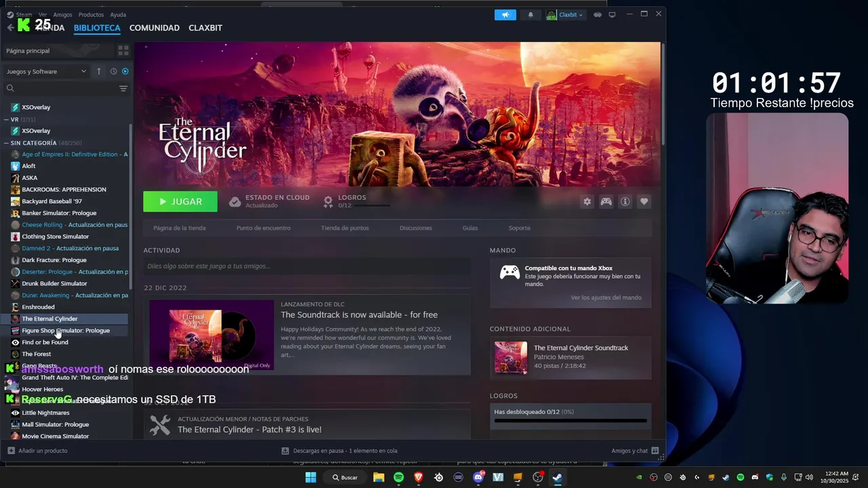Open Discusiones link

point(416,228)
